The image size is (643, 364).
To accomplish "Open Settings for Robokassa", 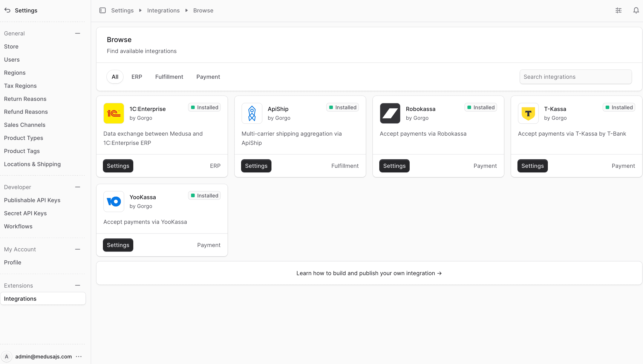I will [x=394, y=166].
